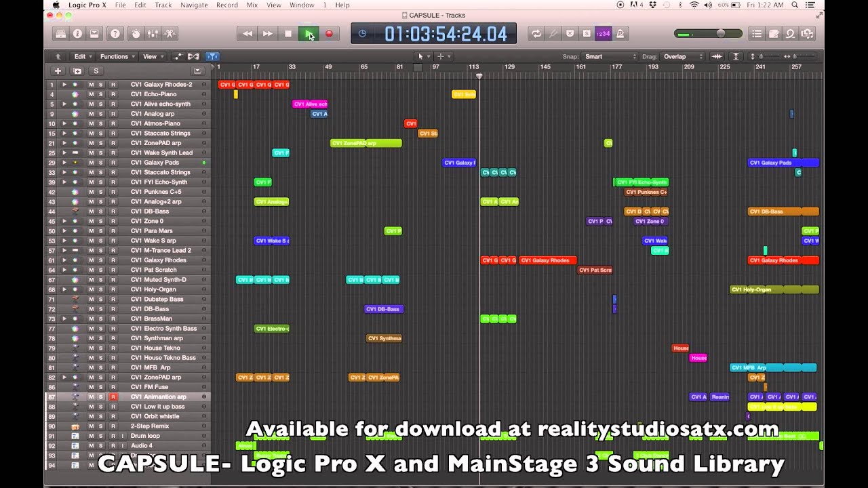Open the LCD display mode clock icon
The image size is (868, 488).
point(362,33)
